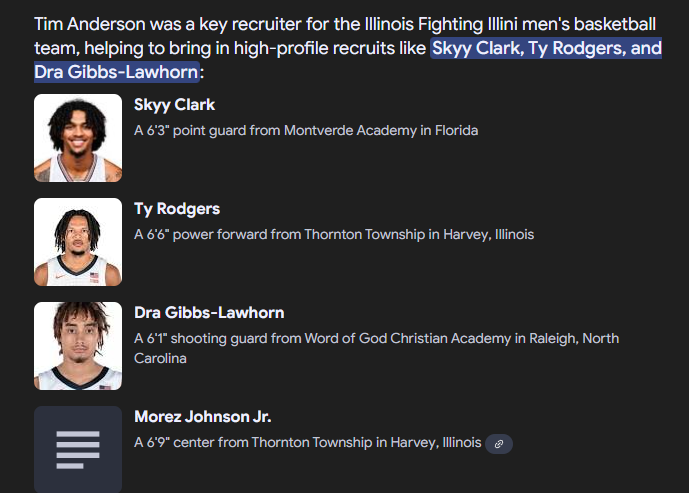Click highlighted 'Skyy Clark' in the intro paragraph
689x493 pixels.
coord(475,49)
